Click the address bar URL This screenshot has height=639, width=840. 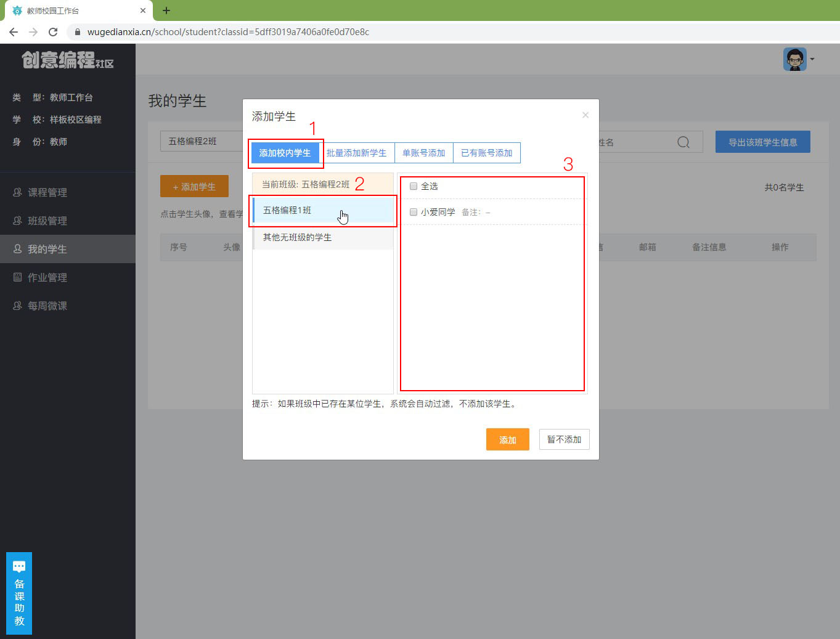tap(228, 32)
